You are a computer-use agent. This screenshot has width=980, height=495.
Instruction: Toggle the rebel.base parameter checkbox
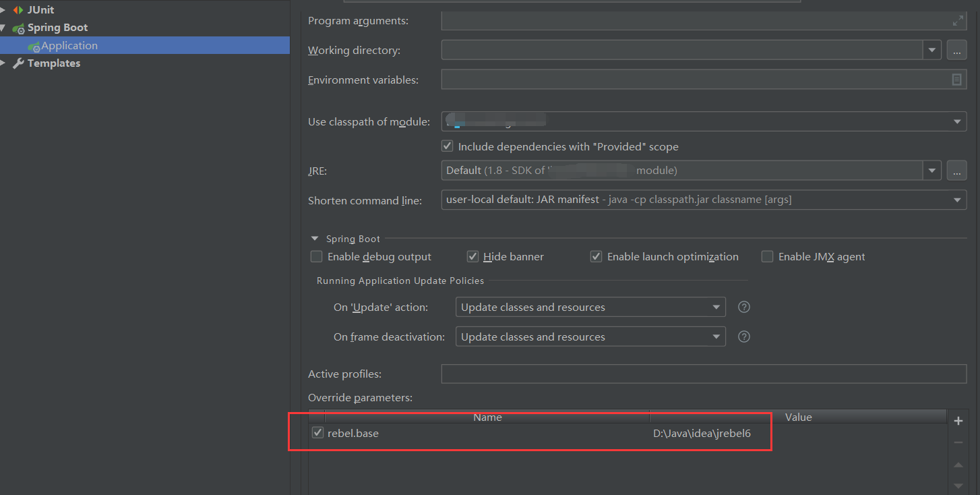tap(318, 433)
